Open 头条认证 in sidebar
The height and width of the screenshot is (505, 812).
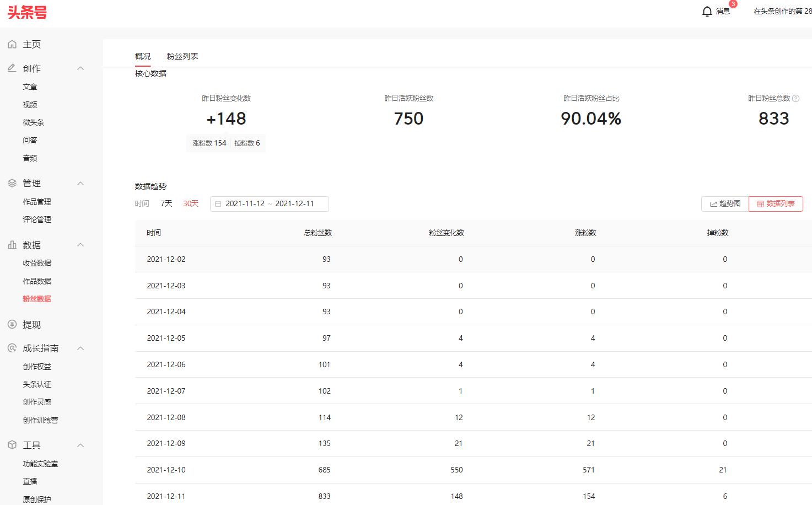(x=37, y=384)
